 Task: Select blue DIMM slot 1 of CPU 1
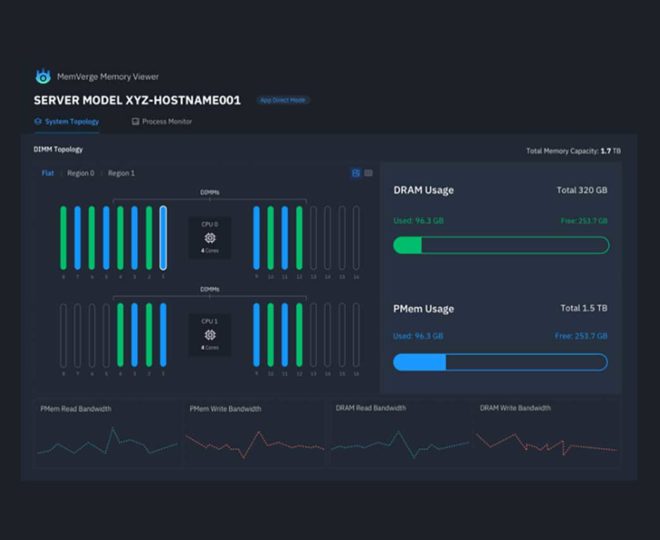[x=163, y=335]
